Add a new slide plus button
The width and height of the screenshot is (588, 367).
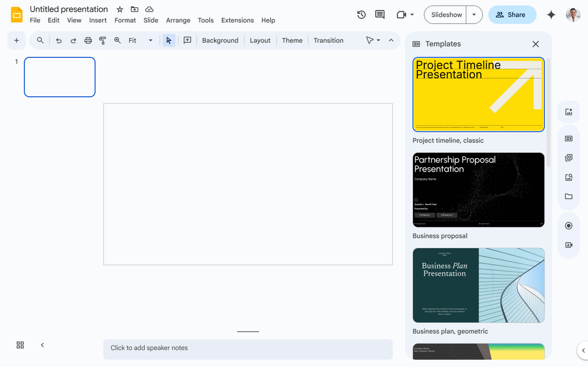(x=16, y=40)
